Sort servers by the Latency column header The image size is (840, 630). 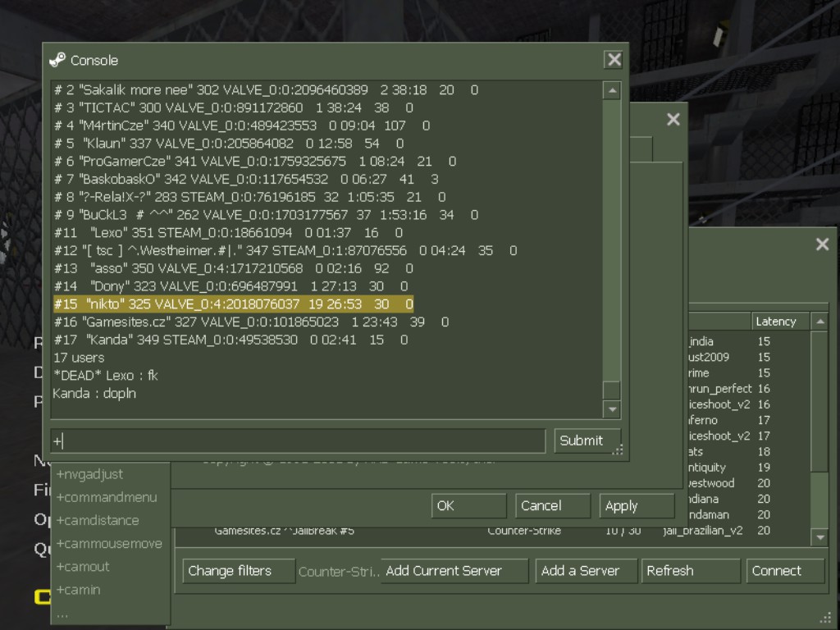[779, 322]
